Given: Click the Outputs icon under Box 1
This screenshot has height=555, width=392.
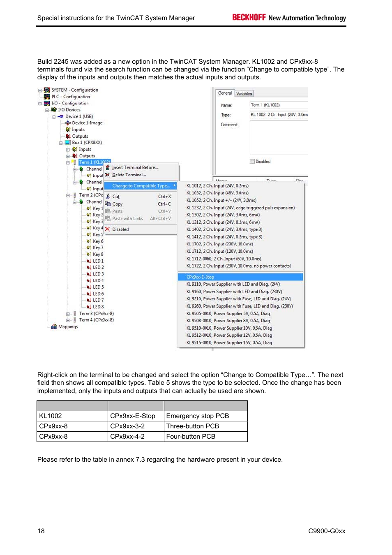Looking at the screenshot, I should point(75,156).
